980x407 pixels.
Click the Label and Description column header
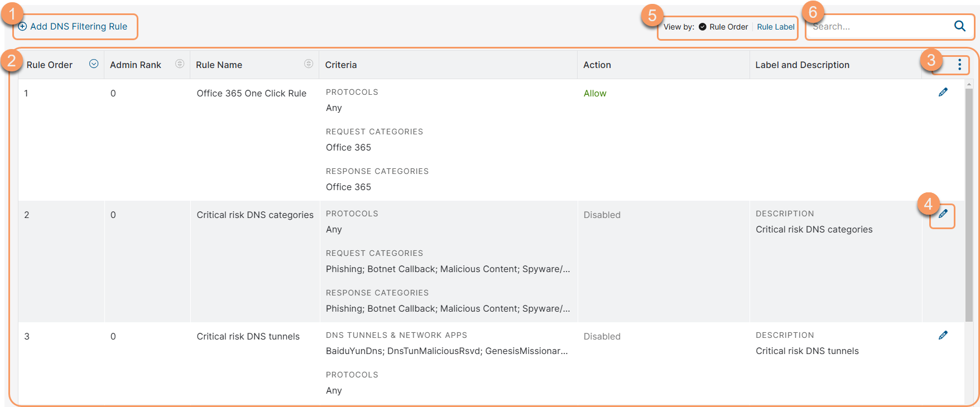(802, 65)
